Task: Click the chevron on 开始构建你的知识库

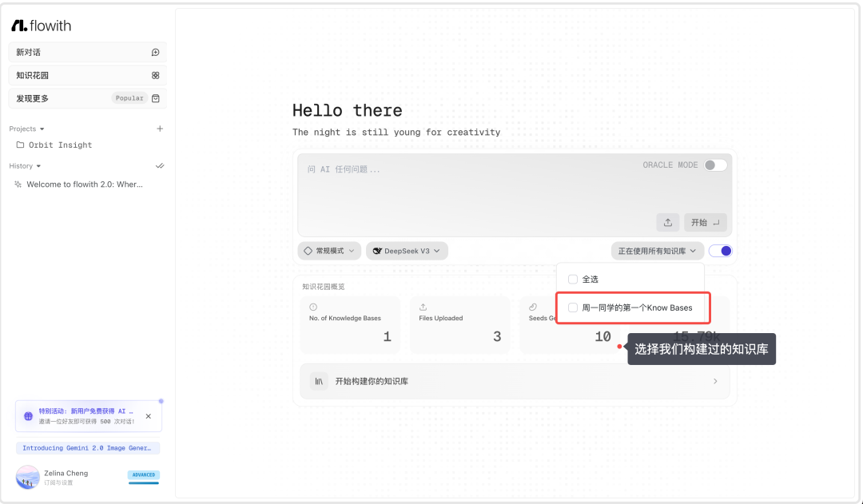Action: 715,381
